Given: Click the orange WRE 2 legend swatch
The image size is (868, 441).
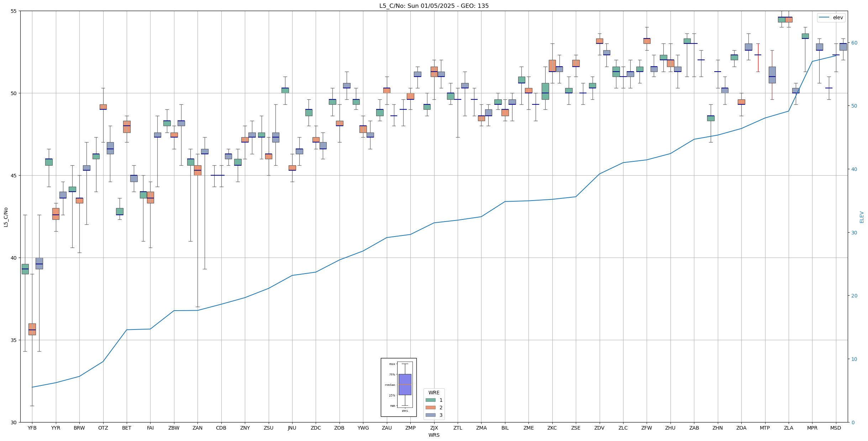Looking at the screenshot, I should [430, 408].
